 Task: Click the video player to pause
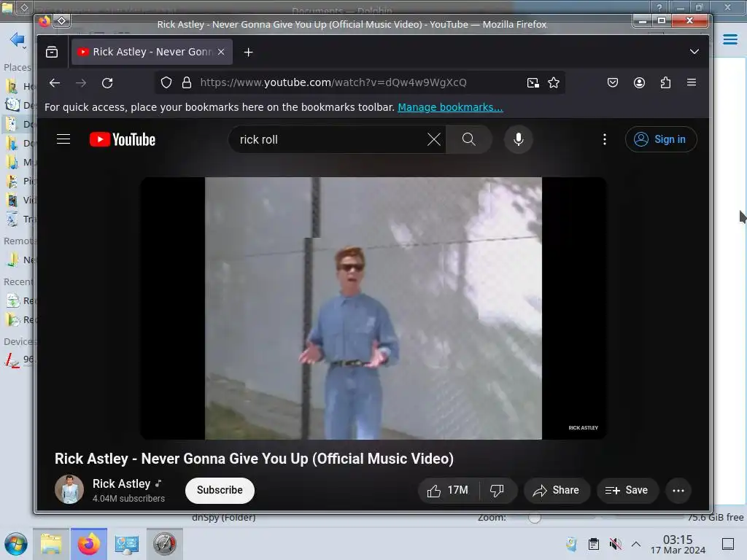(x=373, y=308)
